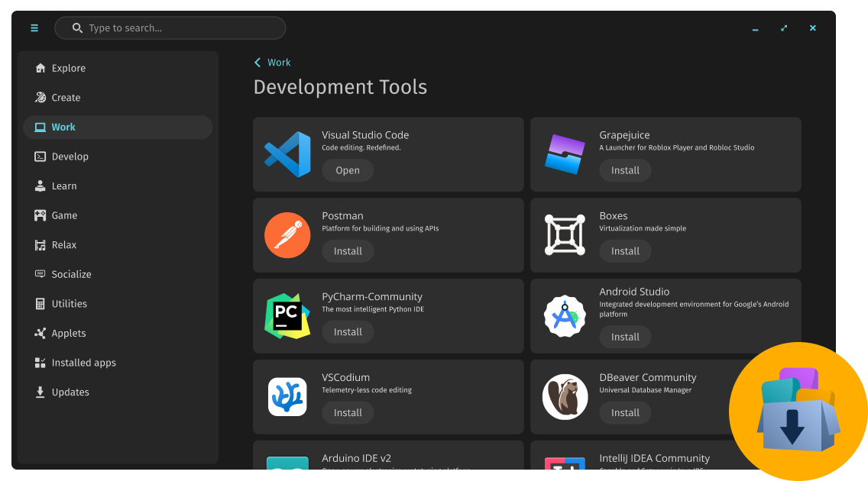Screen dimensions: 868x481
Task: Install PyCharm-Community
Action: pyautogui.click(x=348, y=331)
